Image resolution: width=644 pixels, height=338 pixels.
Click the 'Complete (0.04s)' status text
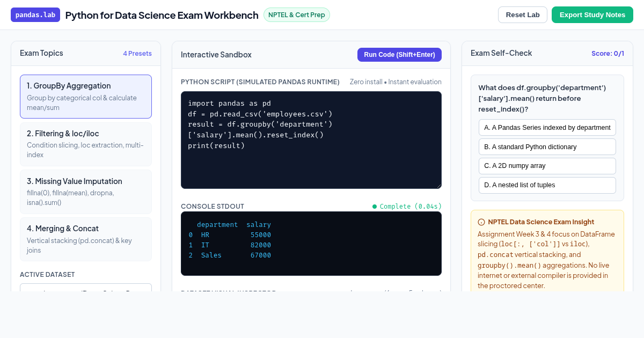[411, 207]
